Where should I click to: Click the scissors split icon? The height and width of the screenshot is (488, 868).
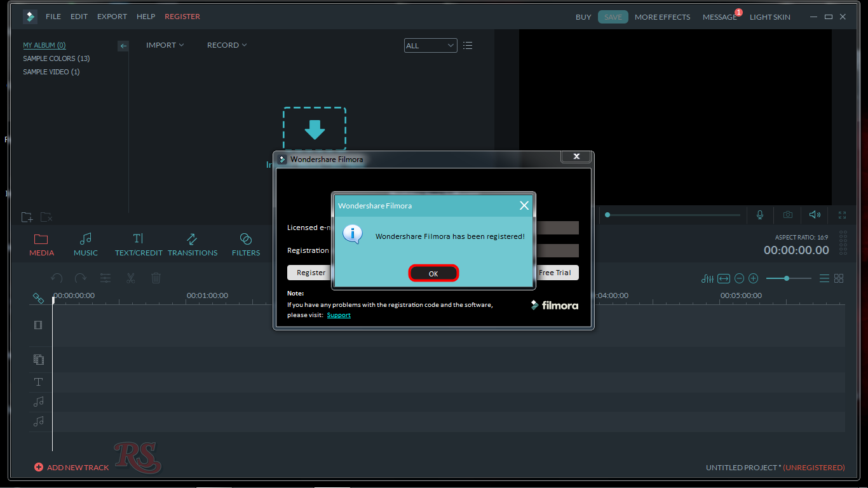click(x=131, y=278)
